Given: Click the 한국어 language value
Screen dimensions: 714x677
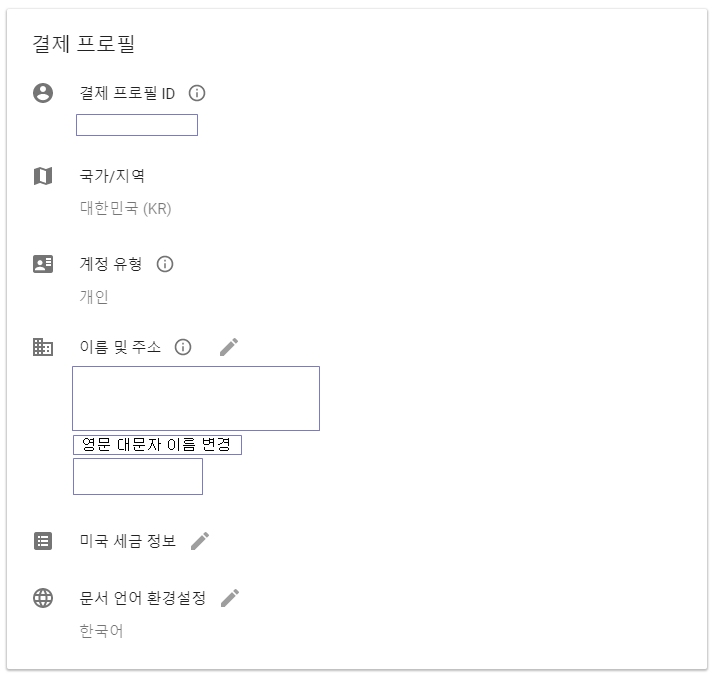Looking at the screenshot, I should pyautogui.click(x=101, y=631).
